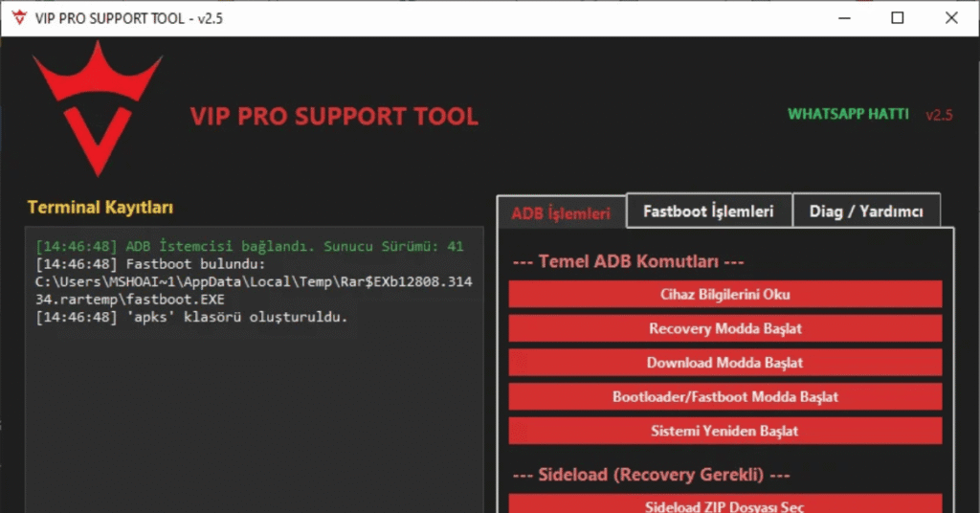Click Bootloader/Fastboot Modda Başlat button

tap(725, 397)
